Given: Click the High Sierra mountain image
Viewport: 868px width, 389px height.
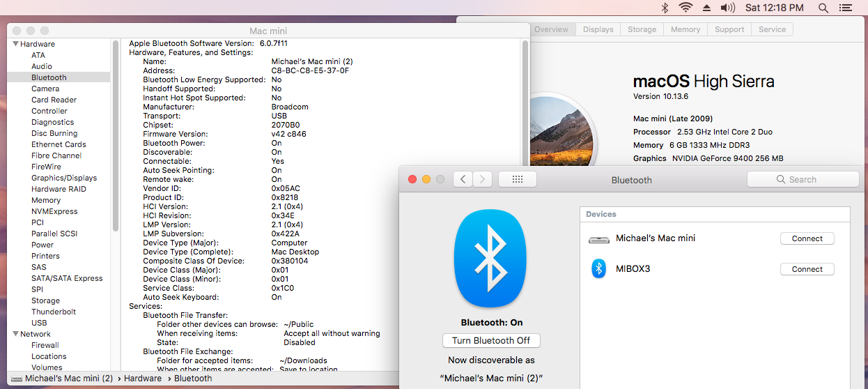Looking at the screenshot, I should tap(562, 132).
